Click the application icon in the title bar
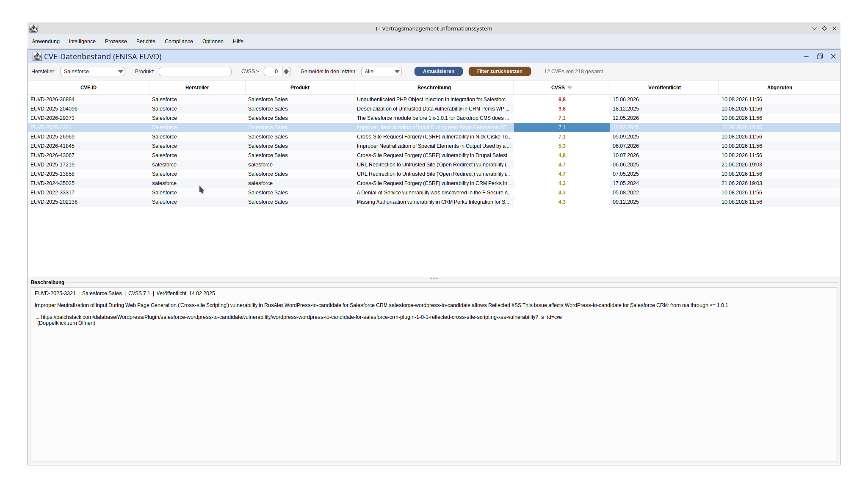The width and height of the screenshot is (868, 498). [33, 28]
